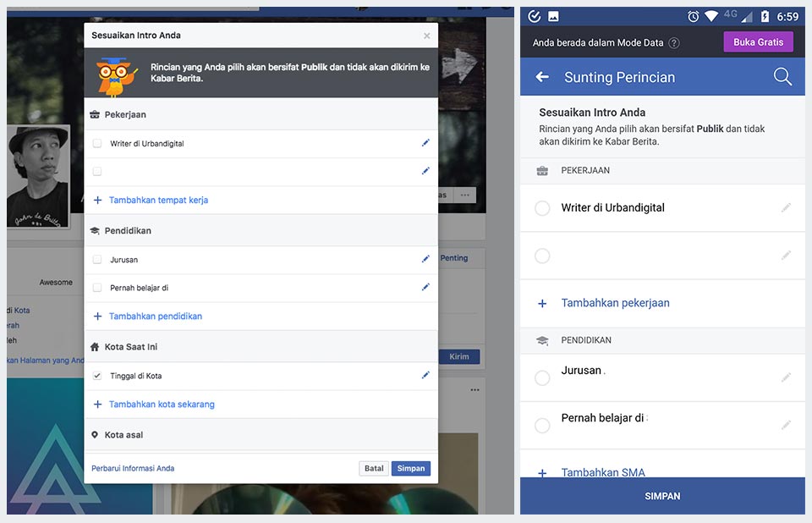The width and height of the screenshot is (812, 523).
Task: Click the profile photo thumbnail behind dialog
Action: 38,177
